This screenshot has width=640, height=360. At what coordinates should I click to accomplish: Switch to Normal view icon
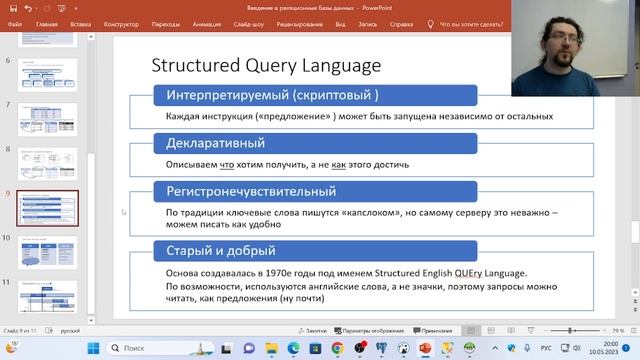point(471,331)
